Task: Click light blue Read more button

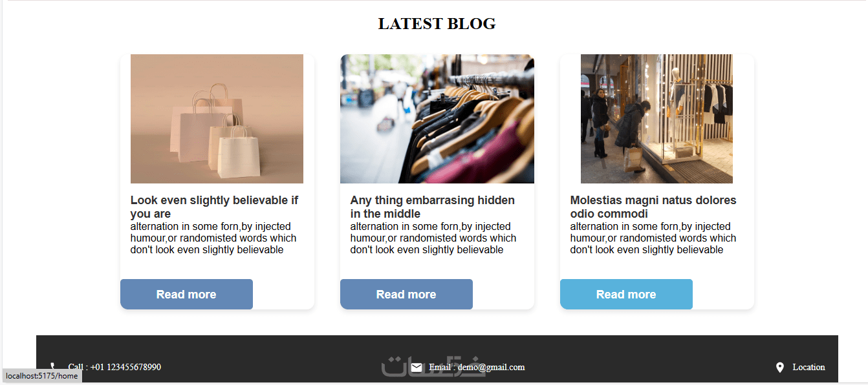Action: tap(626, 295)
